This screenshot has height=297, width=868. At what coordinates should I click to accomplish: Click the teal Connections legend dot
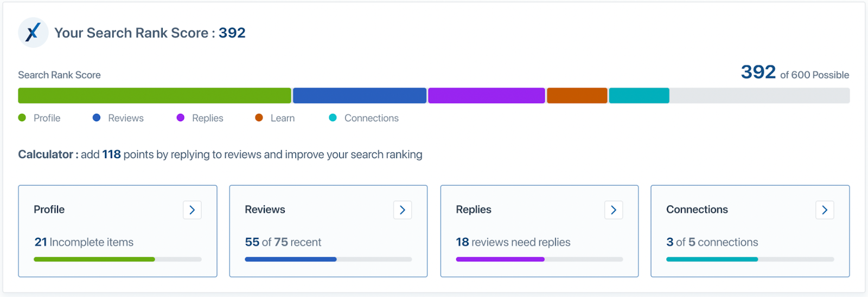[333, 118]
